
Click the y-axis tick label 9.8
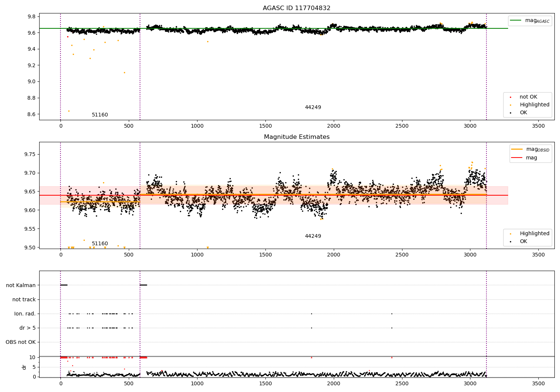click(x=32, y=17)
